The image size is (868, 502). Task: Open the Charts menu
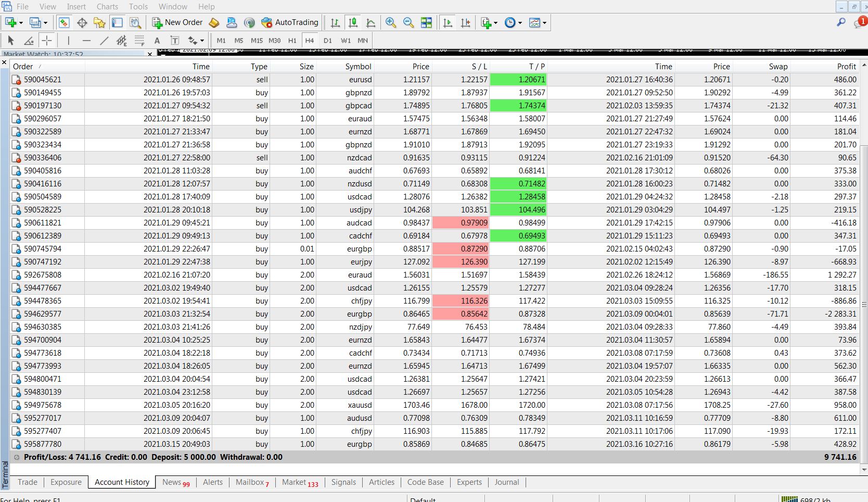(107, 6)
